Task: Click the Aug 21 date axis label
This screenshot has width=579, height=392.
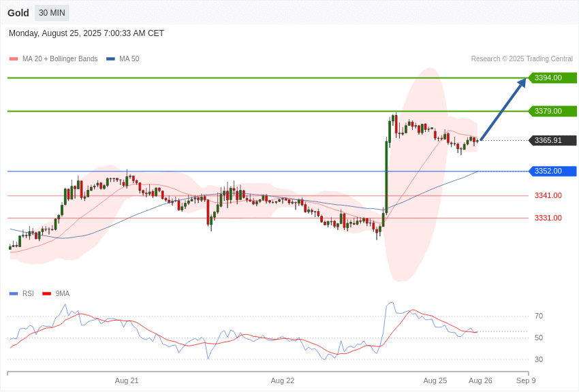Action: pyautogui.click(x=127, y=380)
